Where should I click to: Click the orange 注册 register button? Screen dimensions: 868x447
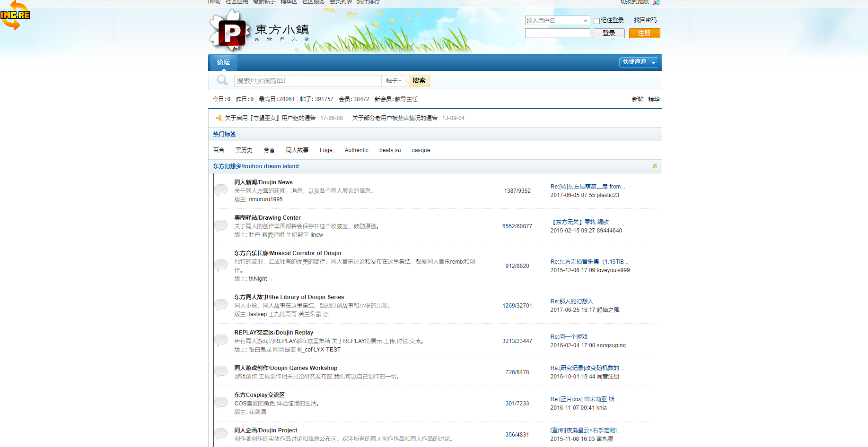tap(644, 34)
